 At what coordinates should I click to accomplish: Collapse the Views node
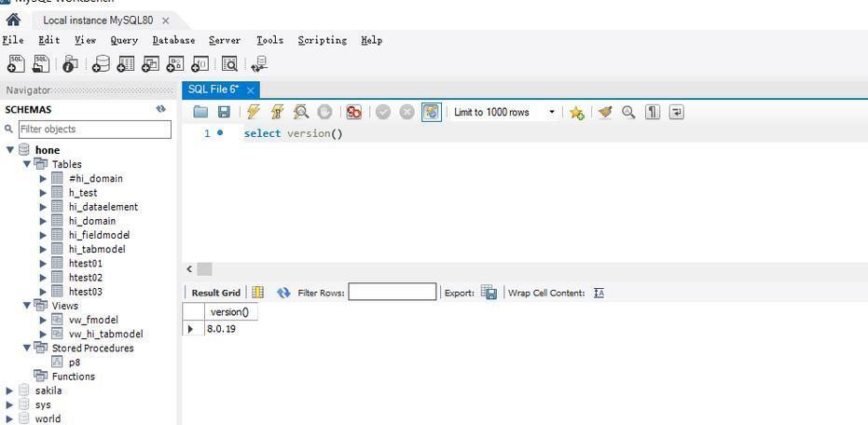pyautogui.click(x=26, y=305)
